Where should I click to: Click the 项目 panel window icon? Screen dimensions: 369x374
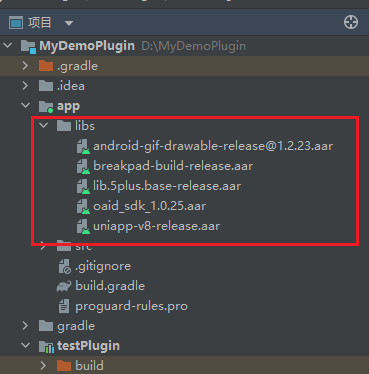pyautogui.click(x=16, y=23)
